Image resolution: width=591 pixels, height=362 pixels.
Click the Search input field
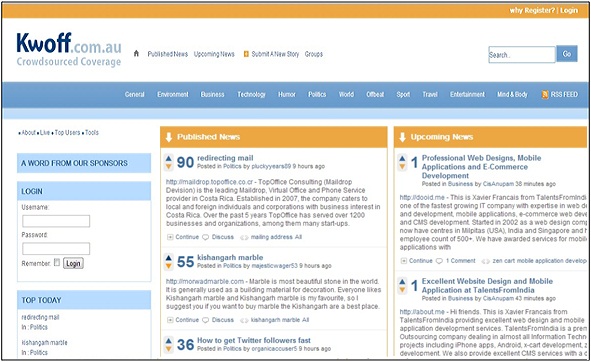point(522,54)
